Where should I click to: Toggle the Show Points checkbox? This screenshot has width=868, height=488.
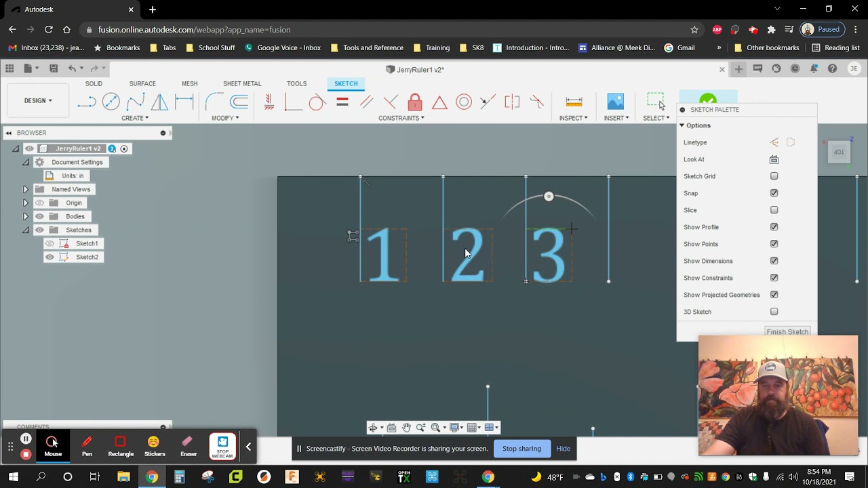774,244
